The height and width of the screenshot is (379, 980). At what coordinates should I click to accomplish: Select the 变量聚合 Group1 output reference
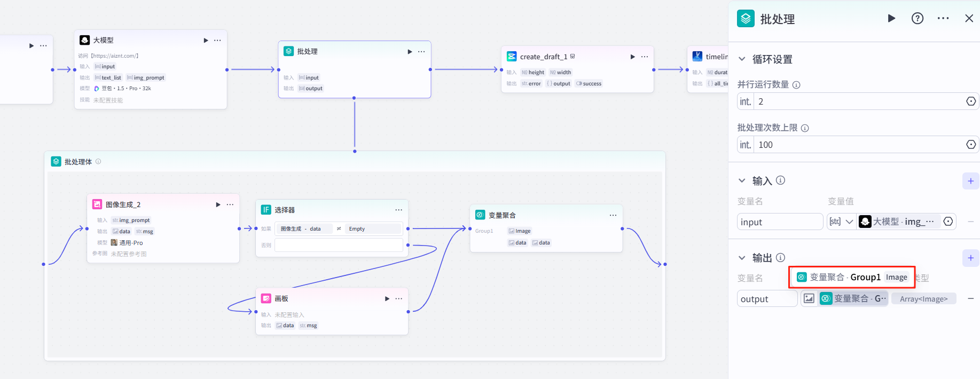click(854, 299)
